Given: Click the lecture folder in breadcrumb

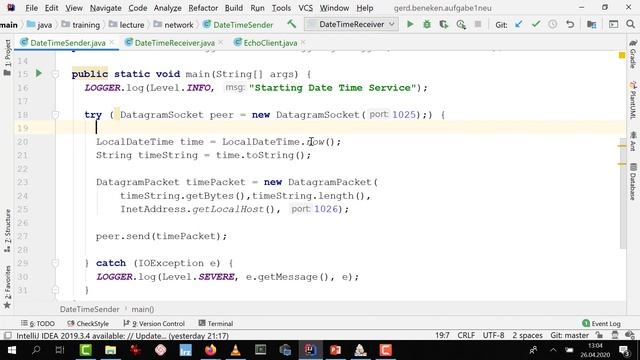Looking at the screenshot, I should tap(127, 25).
